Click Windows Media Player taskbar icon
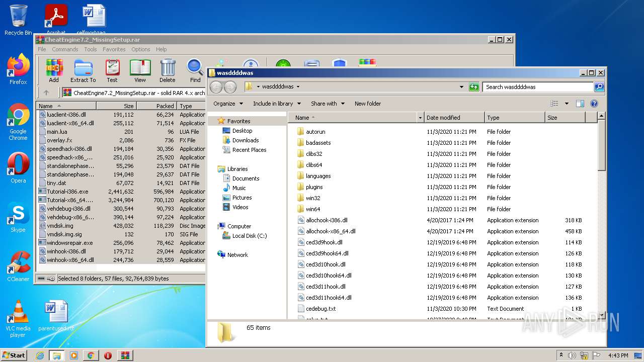644x362 pixels. pos(74,355)
